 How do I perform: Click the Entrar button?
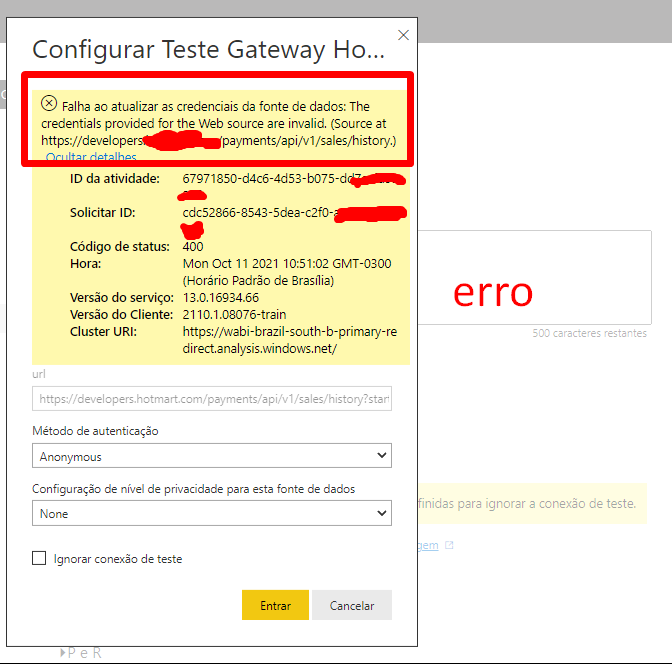click(x=275, y=605)
